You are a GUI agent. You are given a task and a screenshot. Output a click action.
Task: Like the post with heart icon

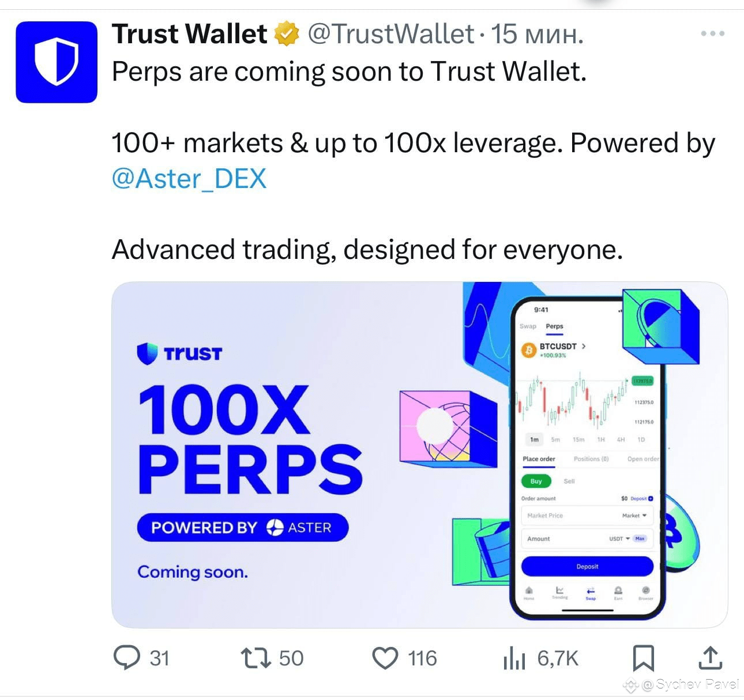pos(385,658)
